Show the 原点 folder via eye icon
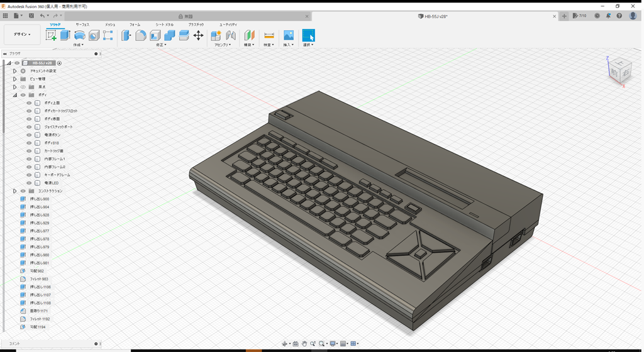 tap(23, 87)
